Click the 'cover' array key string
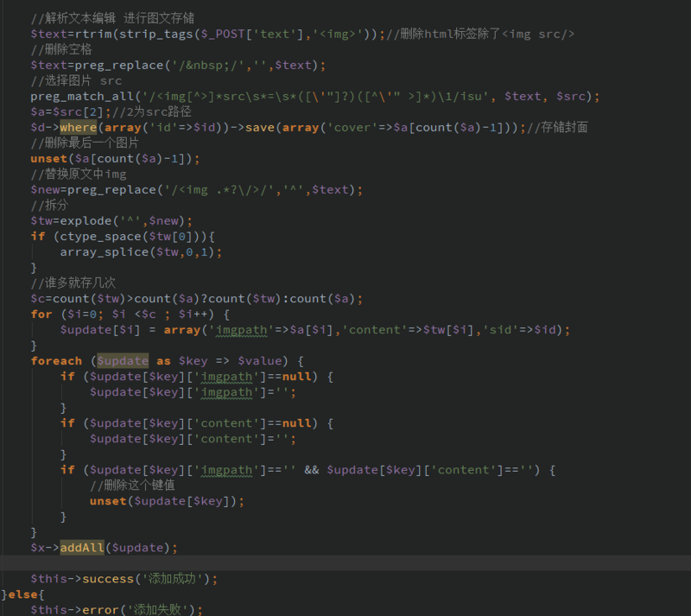 [352, 127]
